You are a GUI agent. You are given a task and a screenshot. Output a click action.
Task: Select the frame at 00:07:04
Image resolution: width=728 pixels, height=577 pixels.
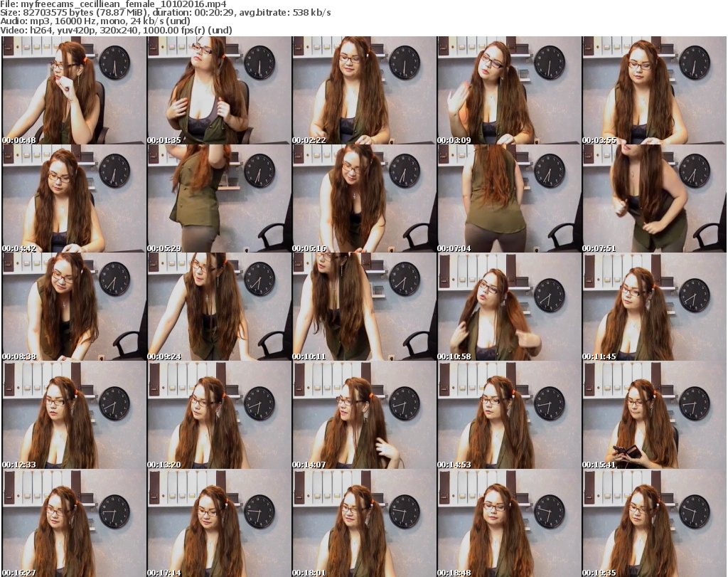pyautogui.click(x=509, y=198)
